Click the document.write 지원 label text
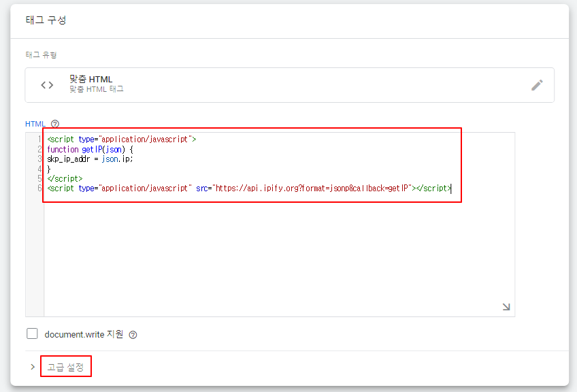Viewport: 577px width, 392px height. click(84, 334)
